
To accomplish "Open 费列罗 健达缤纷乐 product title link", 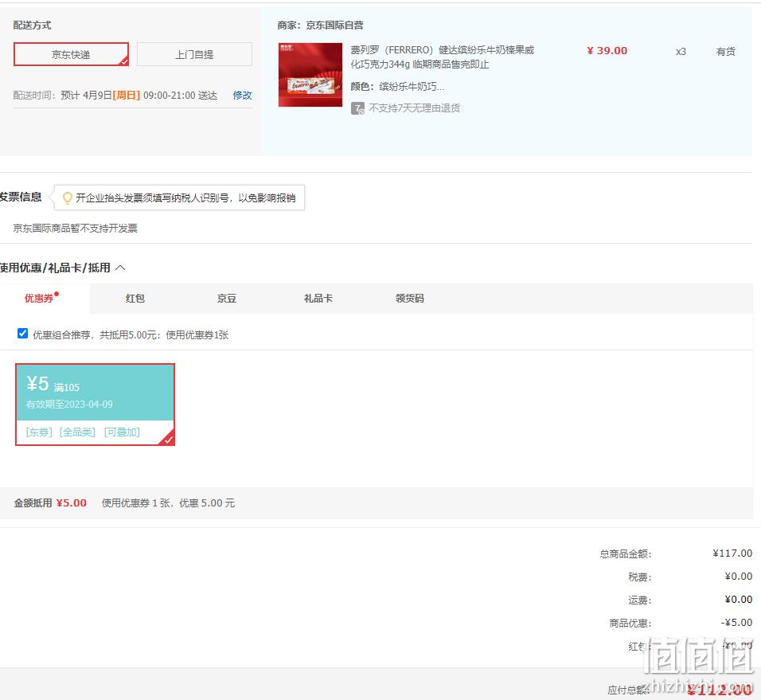I will point(442,57).
